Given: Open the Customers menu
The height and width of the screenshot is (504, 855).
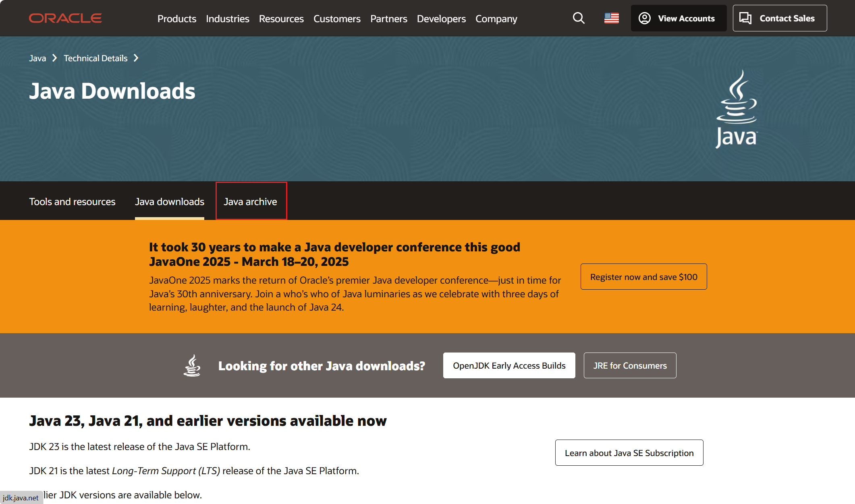Looking at the screenshot, I should (x=337, y=19).
